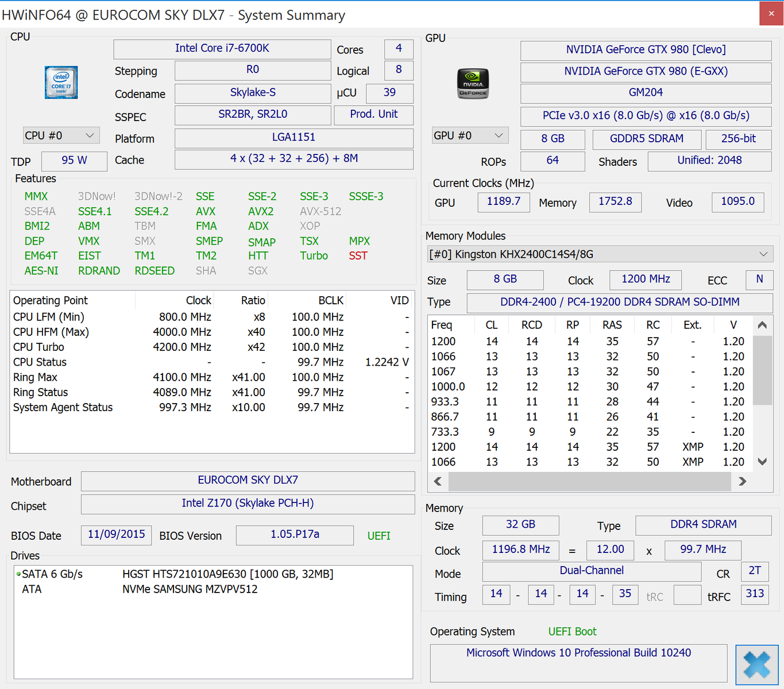784x689 pixels.
Task: Click the Windows 10 Professional Build field
Action: click(578, 663)
